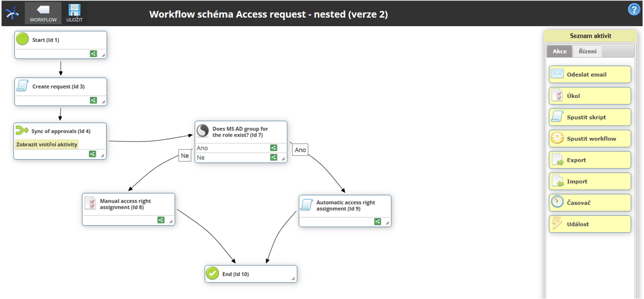The image size is (644, 299).
Task: Click yin-yang decision icon on Id 7 node
Action: click(203, 131)
